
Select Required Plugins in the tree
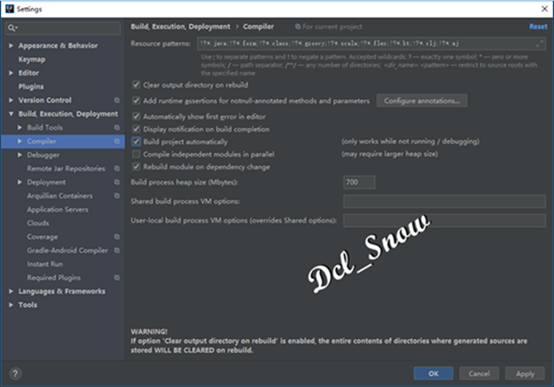54,278
